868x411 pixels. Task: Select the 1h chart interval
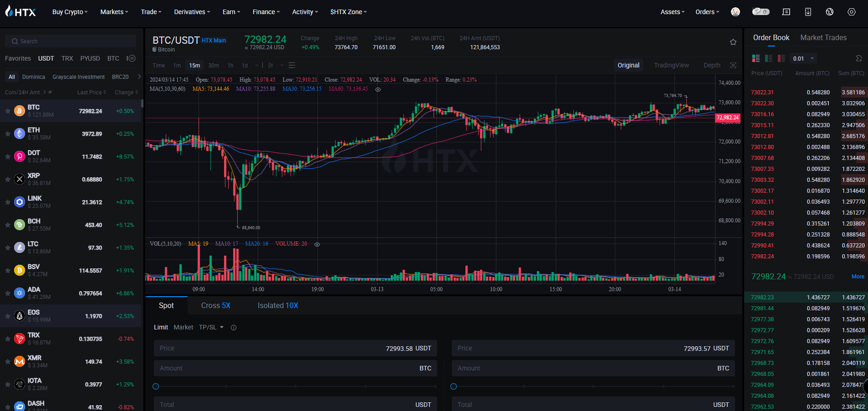click(230, 65)
